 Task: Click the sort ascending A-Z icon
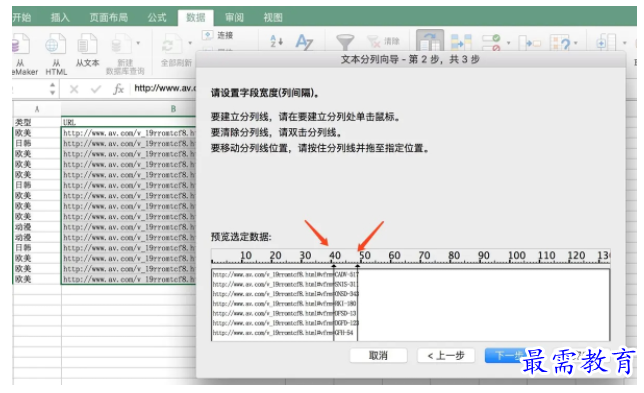tap(276, 41)
